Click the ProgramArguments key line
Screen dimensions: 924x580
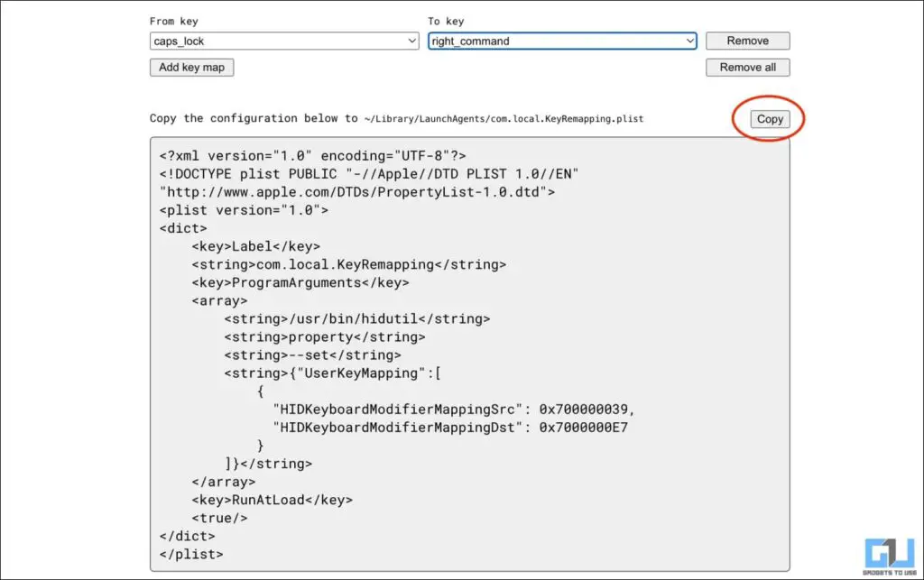300,282
